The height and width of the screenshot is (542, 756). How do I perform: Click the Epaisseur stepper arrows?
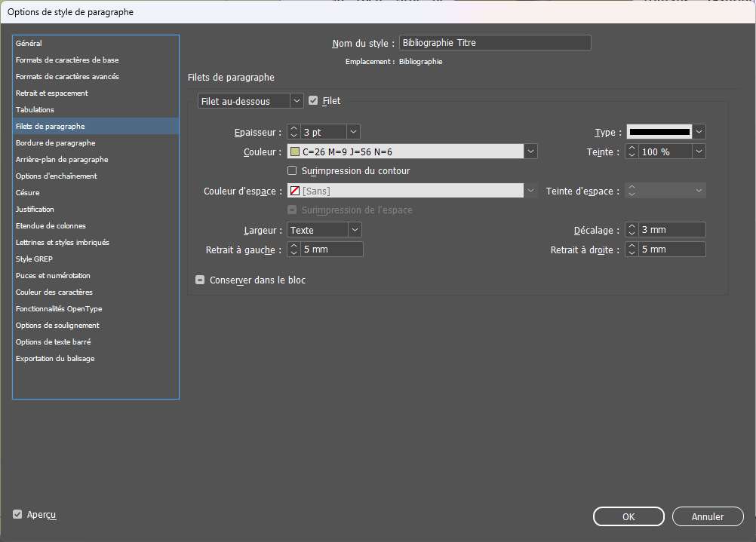tap(293, 132)
